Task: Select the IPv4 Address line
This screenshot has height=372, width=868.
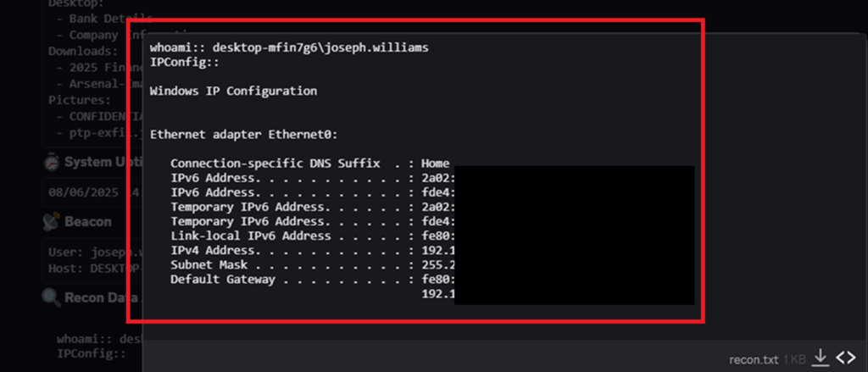Action: 313,250
